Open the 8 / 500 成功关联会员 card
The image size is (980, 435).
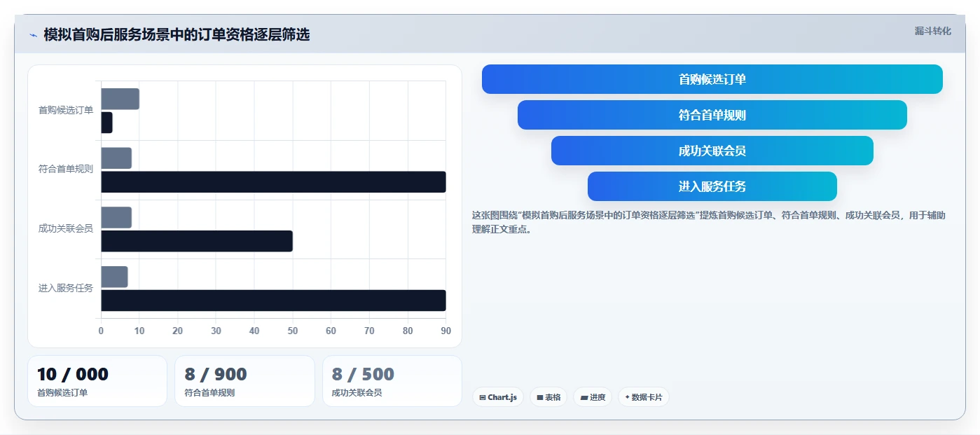tap(392, 381)
